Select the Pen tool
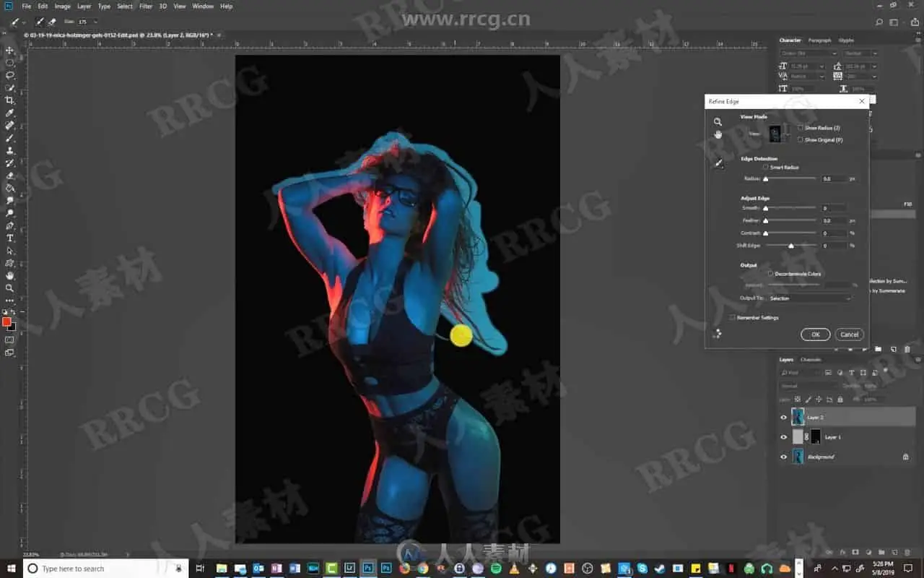Image resolution: width=924 pixels, height=578 pixels. point(10,225)
